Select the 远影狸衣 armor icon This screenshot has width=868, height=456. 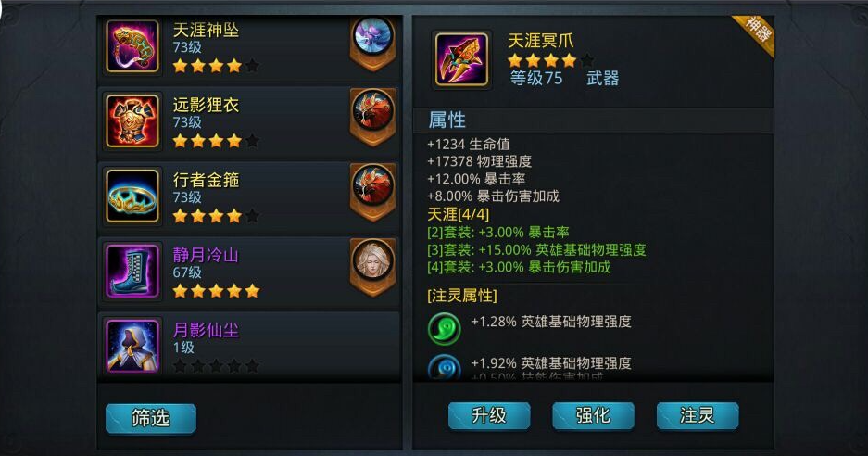coord(132,120)
